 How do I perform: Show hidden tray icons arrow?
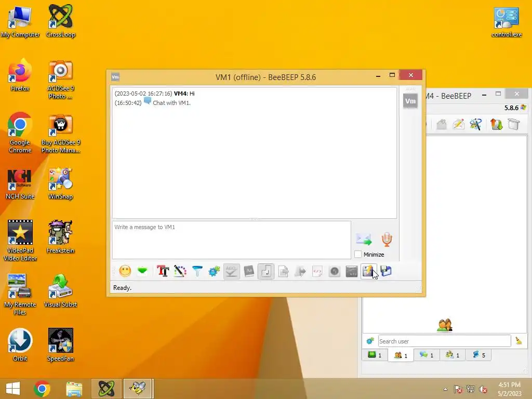pyautogui.click(x=445, y=390)
